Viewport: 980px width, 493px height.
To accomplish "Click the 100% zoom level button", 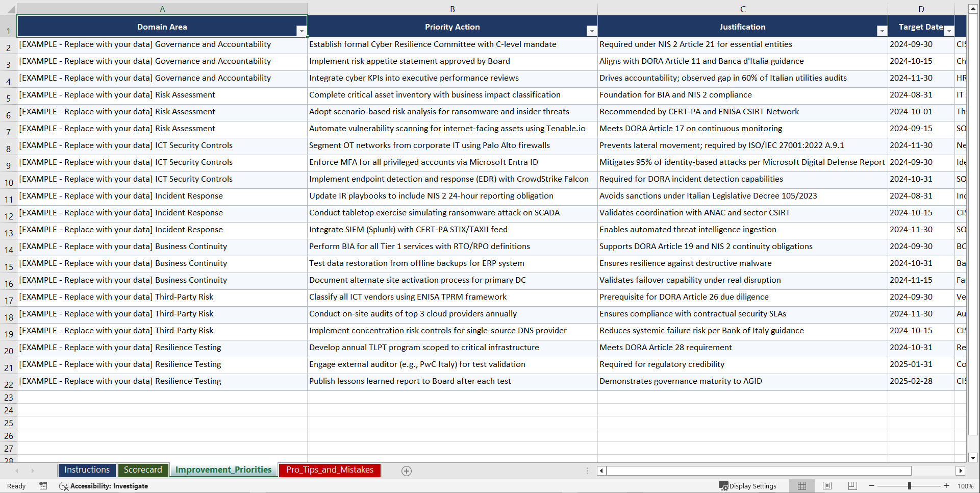I will point(966,486).
